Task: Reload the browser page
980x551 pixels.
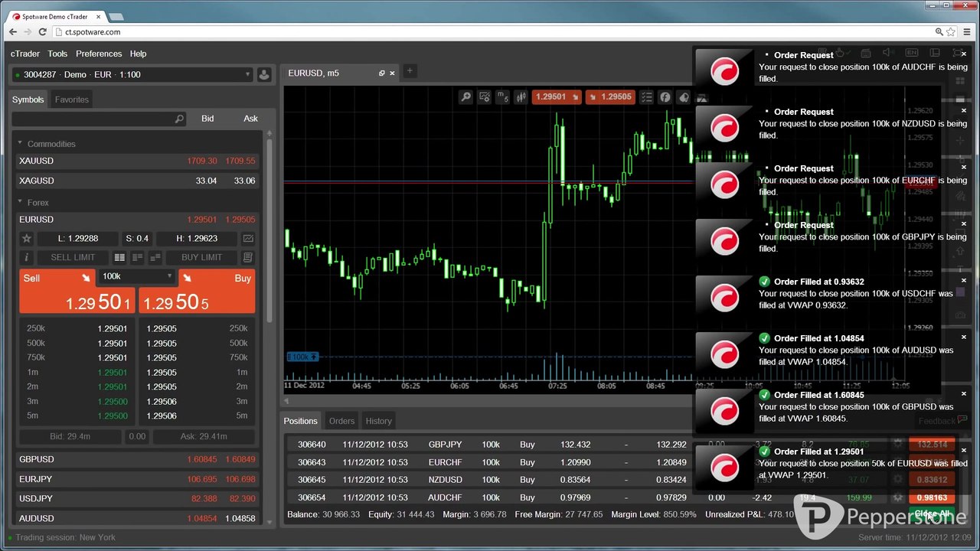Action: [x=43, y=32]
